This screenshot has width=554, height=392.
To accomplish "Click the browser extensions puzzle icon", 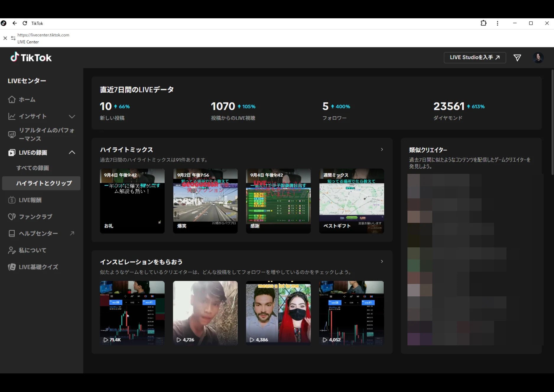I will (x=483, y=23).
